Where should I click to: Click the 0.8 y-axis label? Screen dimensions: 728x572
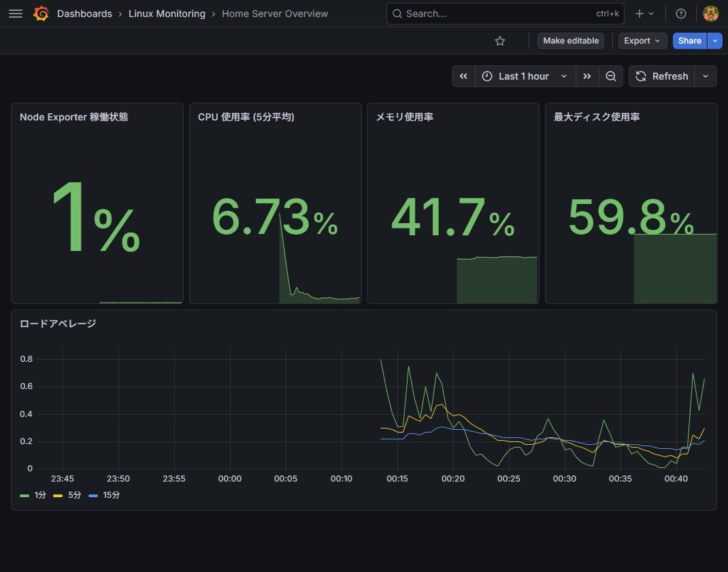27,359
